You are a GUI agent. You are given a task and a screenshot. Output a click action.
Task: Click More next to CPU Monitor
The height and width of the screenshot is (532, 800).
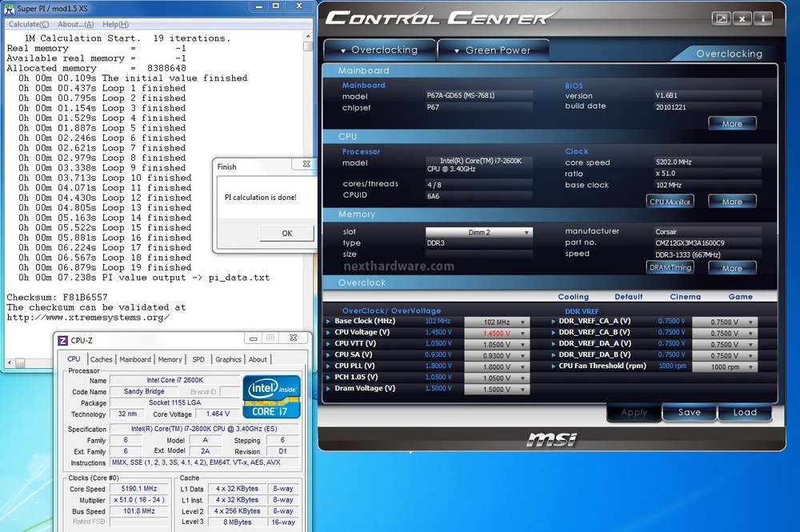(x=732, y=202)
